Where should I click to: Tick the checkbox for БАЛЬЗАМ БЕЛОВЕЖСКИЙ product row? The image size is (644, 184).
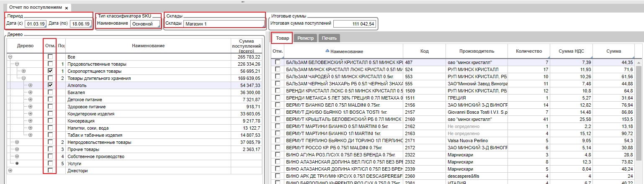(x=277, y=62)
